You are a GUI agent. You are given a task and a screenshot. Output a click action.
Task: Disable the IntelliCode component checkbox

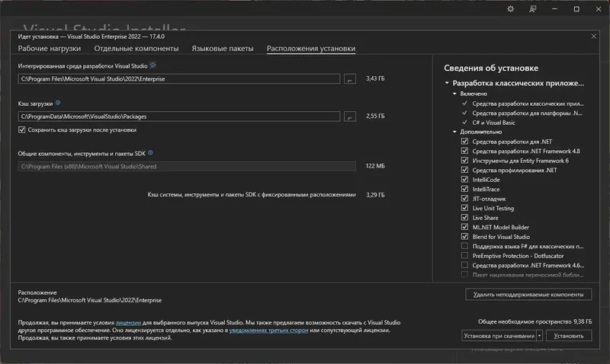pos(465,180)
